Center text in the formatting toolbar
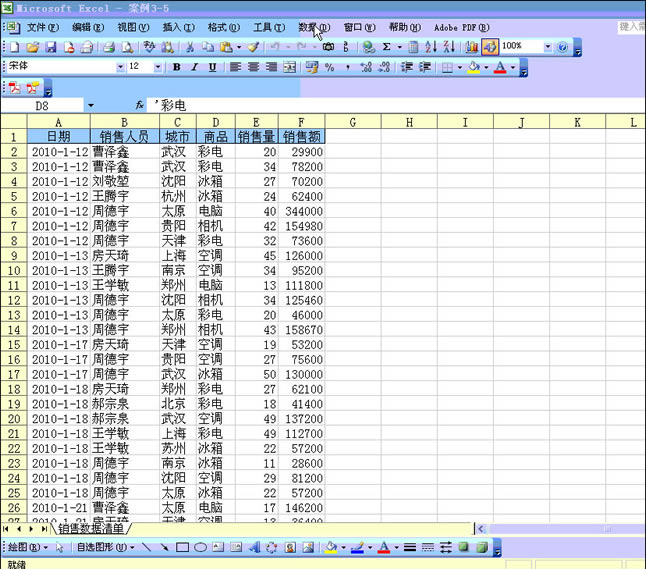Viewport: 646px width, 569px height. (253, 67)
